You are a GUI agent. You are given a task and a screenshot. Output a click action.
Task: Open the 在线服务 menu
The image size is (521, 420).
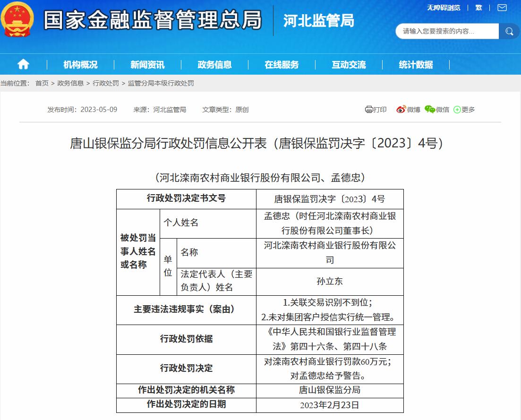(282, 65)
